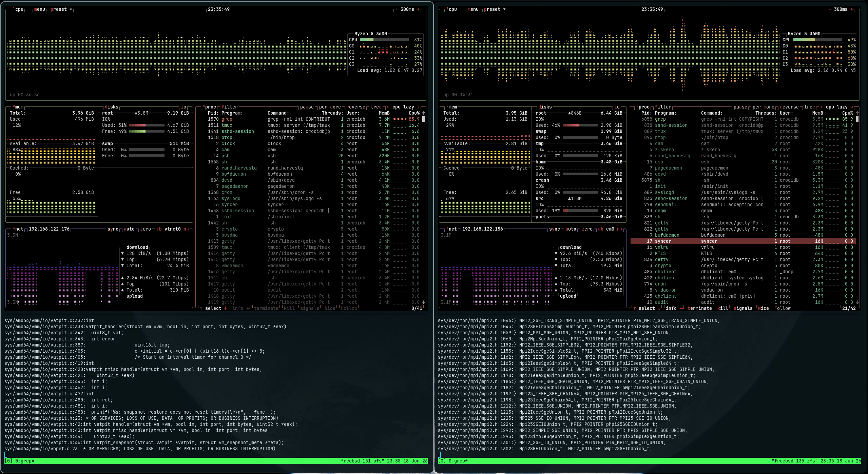
Task: Open the btop menu in the right pane
Action: (x=473, y=9)
